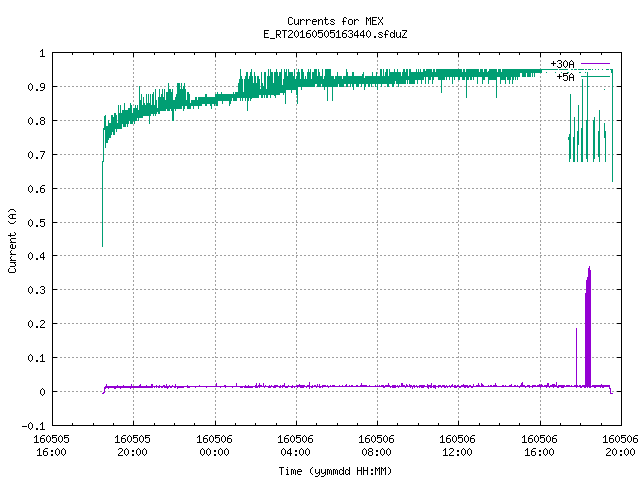Click the final green drop to 0.62
The width and height of the screenshot is (640, 480).
(x=612, y=127)
